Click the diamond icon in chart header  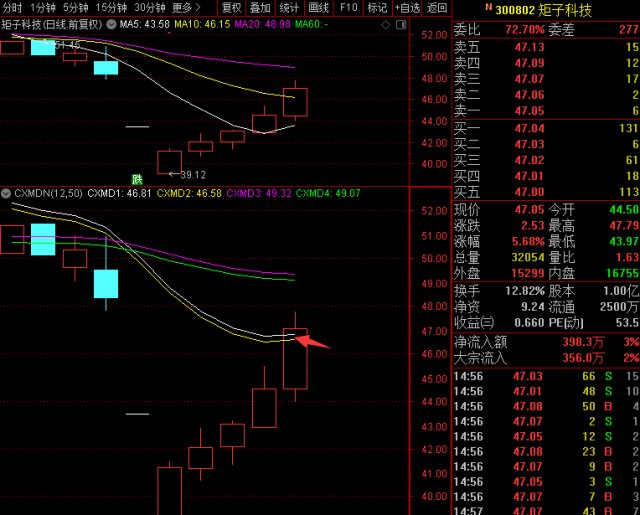tap(385, 25)
